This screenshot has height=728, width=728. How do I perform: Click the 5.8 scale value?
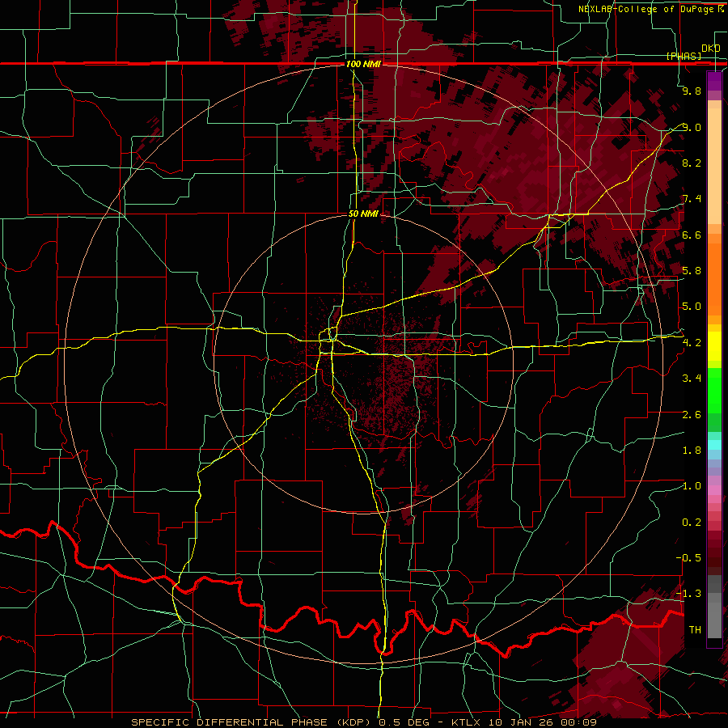pyautogui.click(x=692, y=271)
